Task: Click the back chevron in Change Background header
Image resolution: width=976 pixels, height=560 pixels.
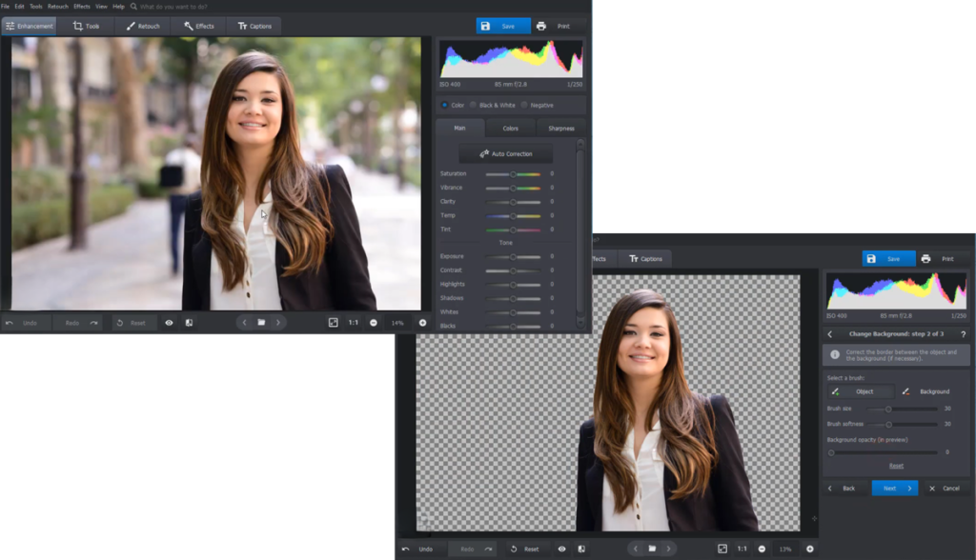Action: tap(832, 334)
